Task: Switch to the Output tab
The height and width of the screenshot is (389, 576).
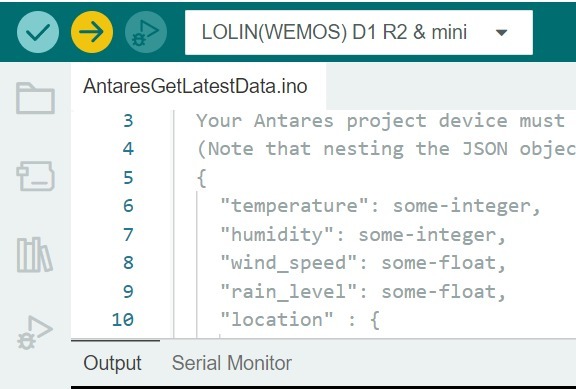Action: [112, 363]
